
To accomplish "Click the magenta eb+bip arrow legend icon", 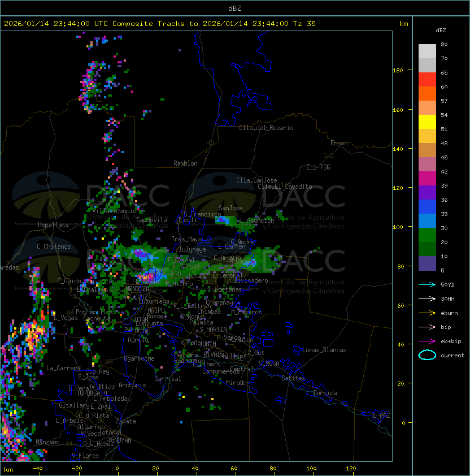I will click(x=427, y=341).
